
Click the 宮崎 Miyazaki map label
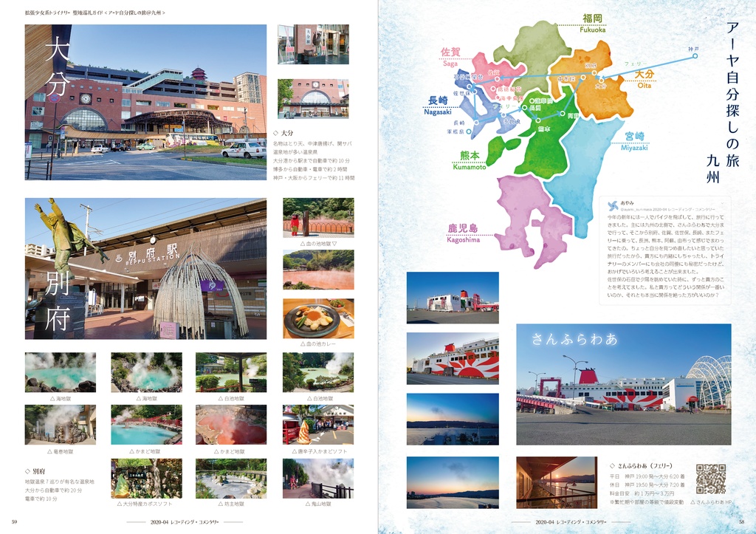(634, 141)
